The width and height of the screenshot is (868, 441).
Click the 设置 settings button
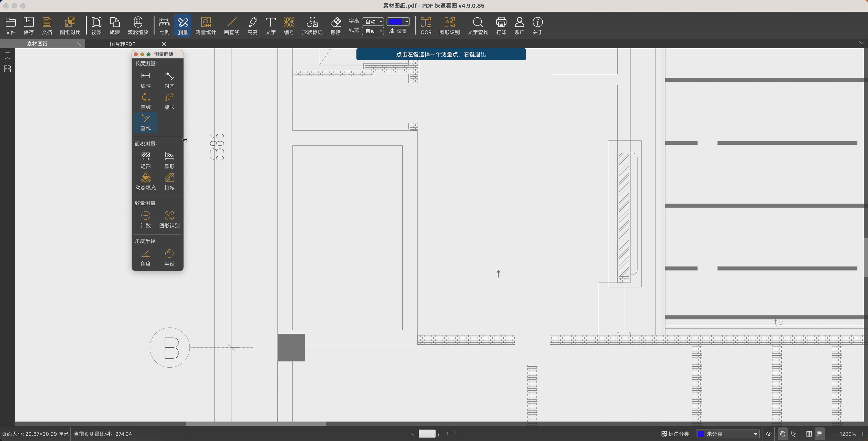click(398, 31)
